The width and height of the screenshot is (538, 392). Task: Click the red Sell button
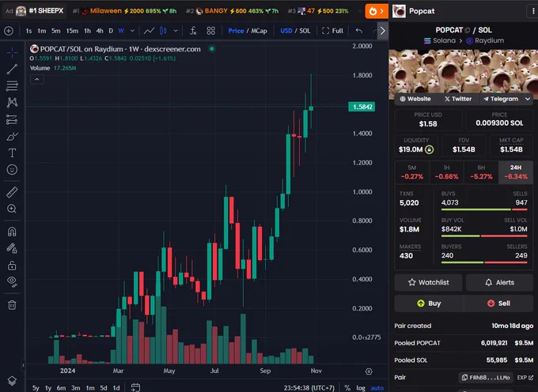coord(498,303)
